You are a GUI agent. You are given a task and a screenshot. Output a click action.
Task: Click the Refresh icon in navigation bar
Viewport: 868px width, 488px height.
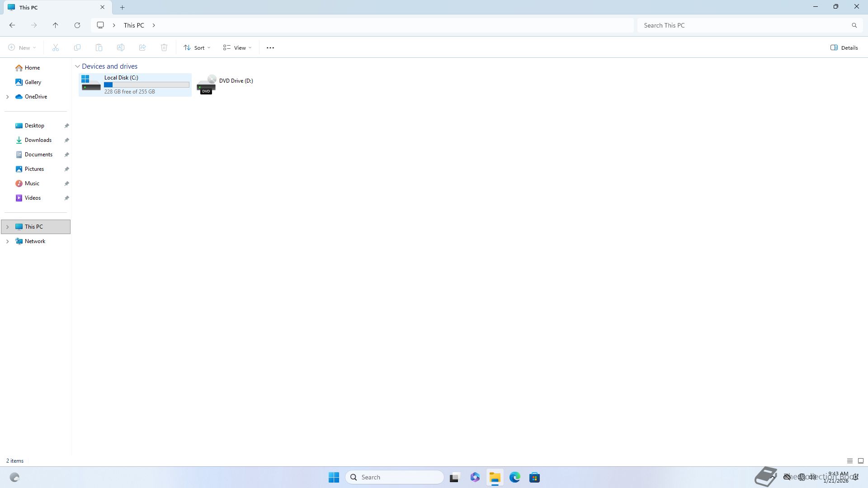(x=77, y=25)
